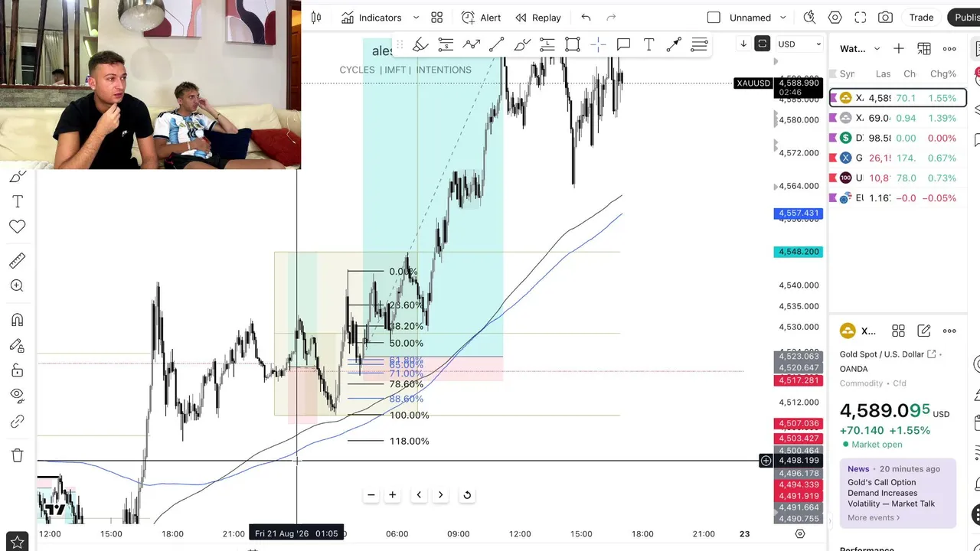Image resolution: width=980 pixels, height=551 pixels.
Task: Toggle magnet mode
Action: [x=17, y=320]
